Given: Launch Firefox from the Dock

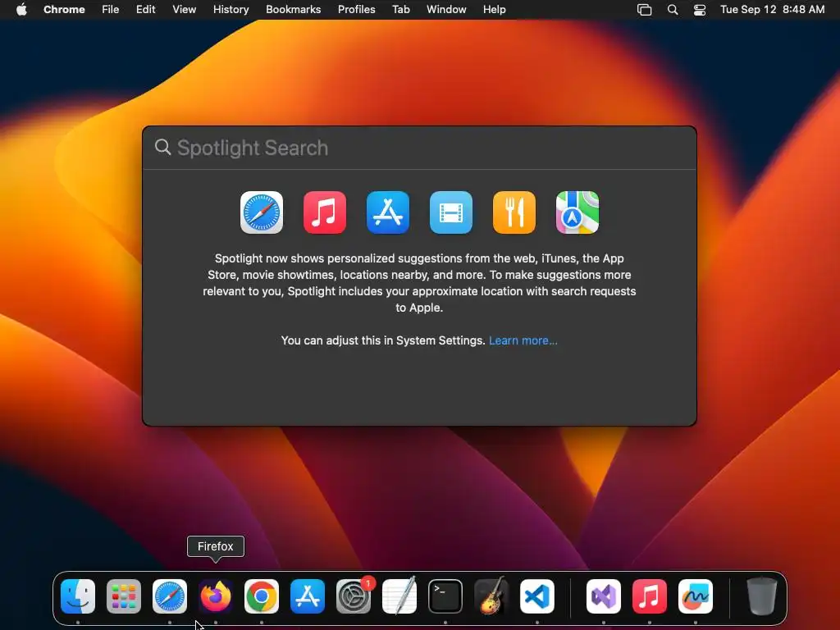Looking at the screenshot, I should pos(216,596).
